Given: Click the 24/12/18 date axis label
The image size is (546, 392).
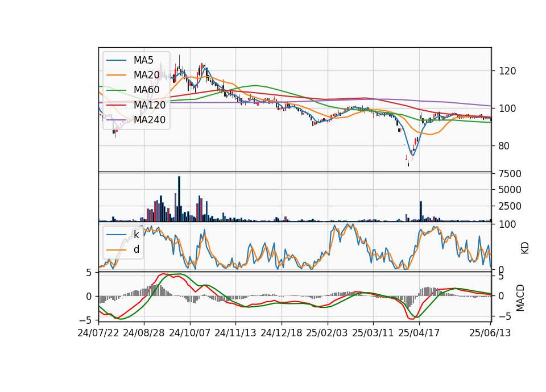Looking at the screenshot, I should pyautogui.click(x=282, y=333).
